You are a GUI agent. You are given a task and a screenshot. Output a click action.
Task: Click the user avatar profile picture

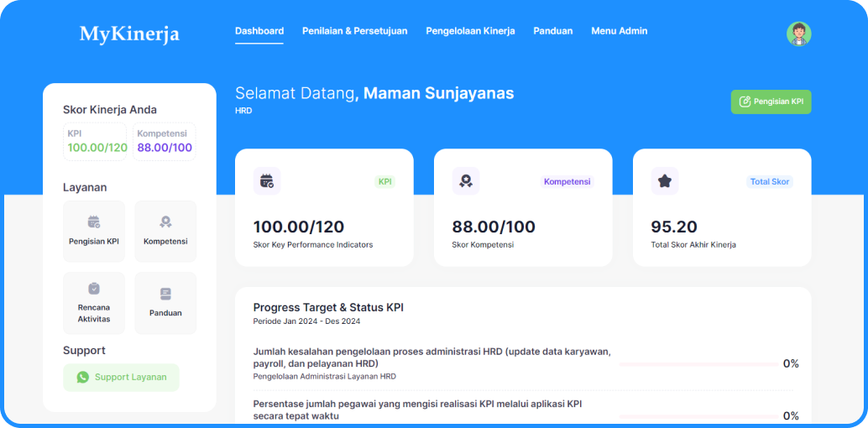click(x=798, y=34)
